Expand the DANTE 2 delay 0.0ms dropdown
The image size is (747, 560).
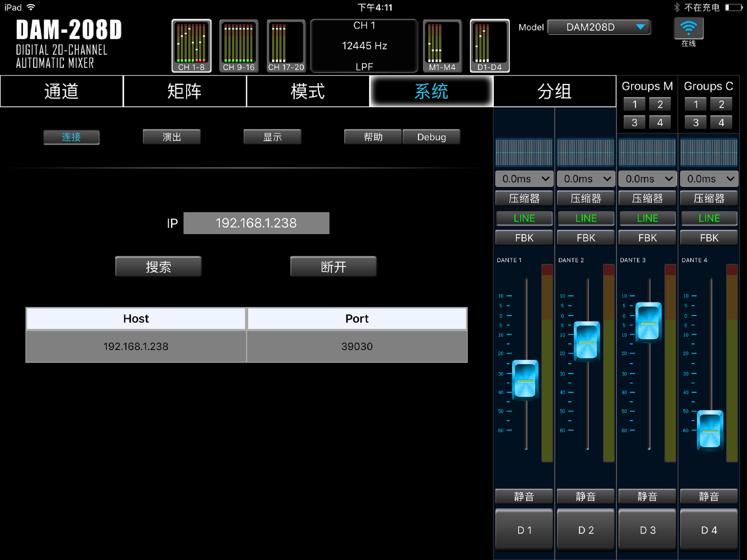click(x=586, y=179)
